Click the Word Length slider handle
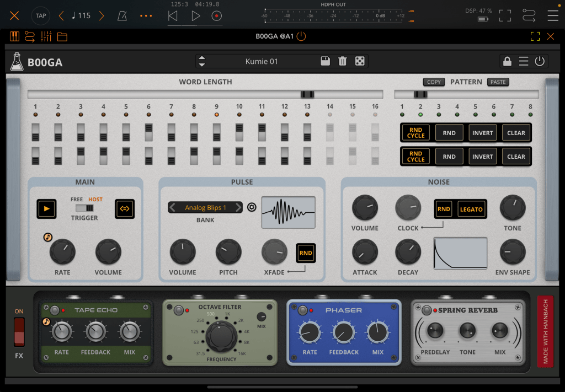Screen dimensions: 565x392 point(307,94)
